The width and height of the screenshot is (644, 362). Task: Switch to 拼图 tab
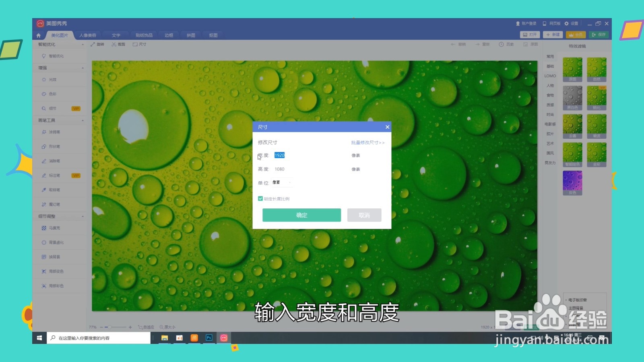(191, 35)
